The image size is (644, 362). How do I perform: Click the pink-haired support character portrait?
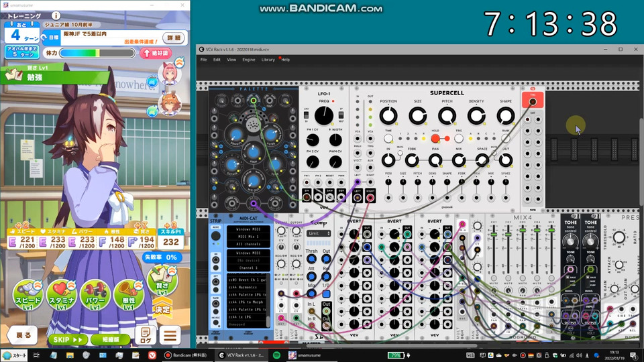[x=169, y=74]
